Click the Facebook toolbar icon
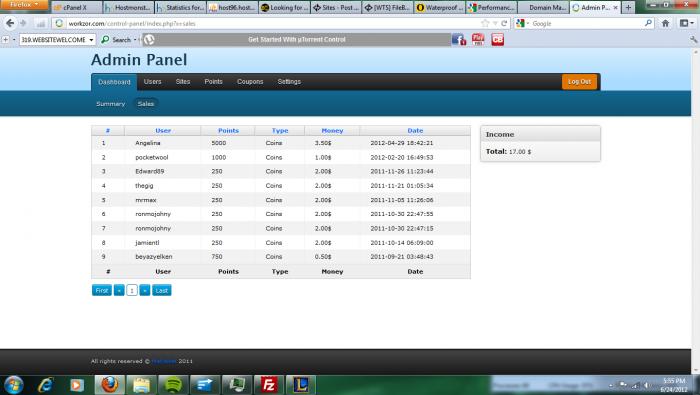This screenshot has height=395, width=700. click(x=458, y=40)
